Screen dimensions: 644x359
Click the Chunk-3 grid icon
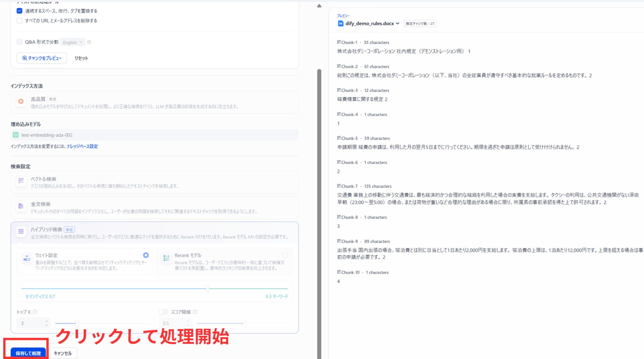click(339, 90)
